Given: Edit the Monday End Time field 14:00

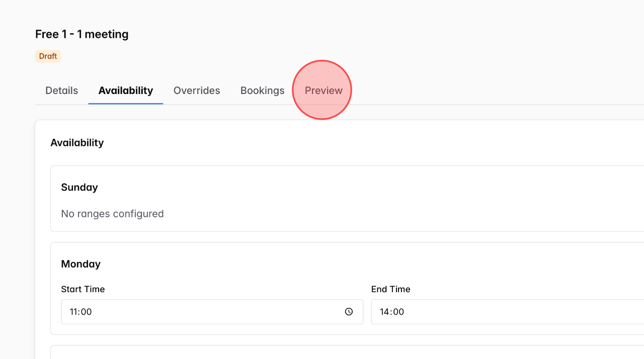Looking at the screenshot, I should [508, 312].
